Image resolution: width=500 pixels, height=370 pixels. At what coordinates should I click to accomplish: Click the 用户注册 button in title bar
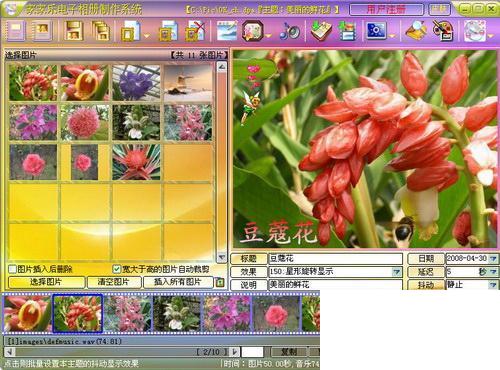coord(387,9)
